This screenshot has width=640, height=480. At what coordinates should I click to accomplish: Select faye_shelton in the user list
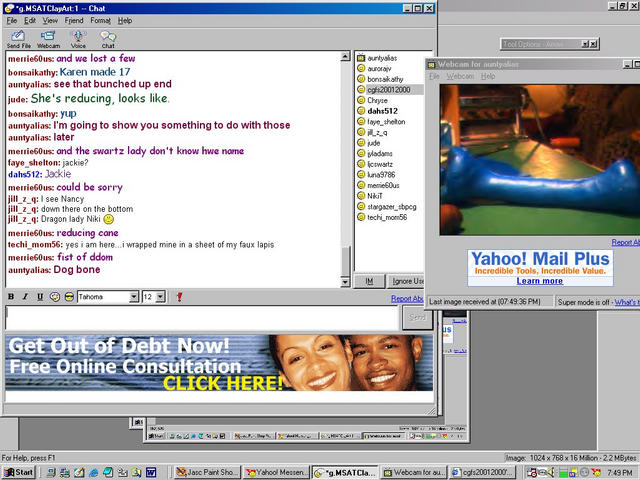point(386,122)
